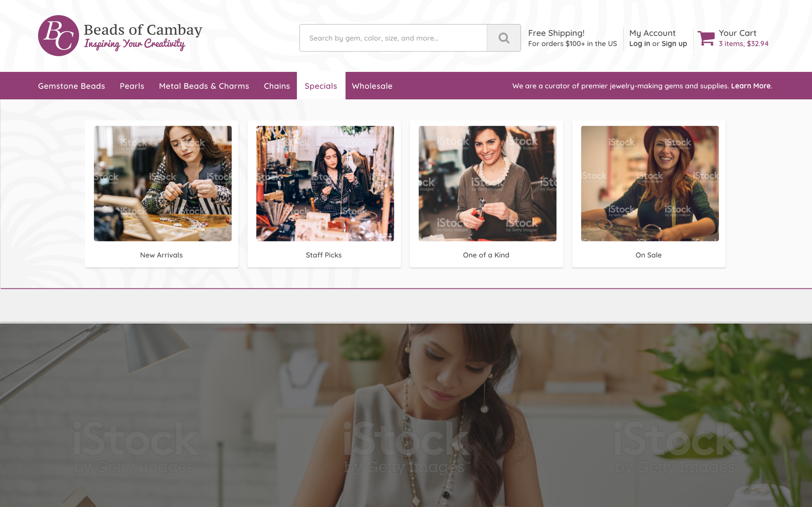Click the Beads of Cambay title
Image resolution: width=812 pixels, height=507 pixels.
143,30
